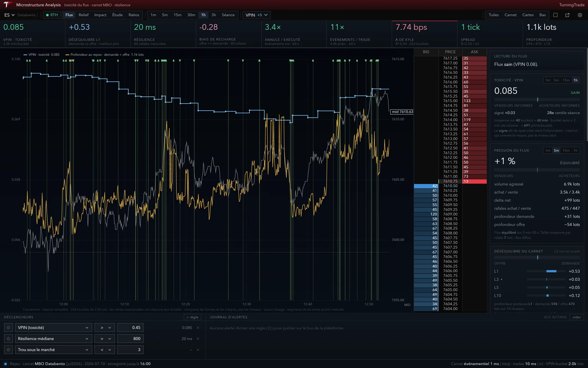Open the pop-out window icon
The height and width of the screenshot is (368, 588).
click(567, 15)
